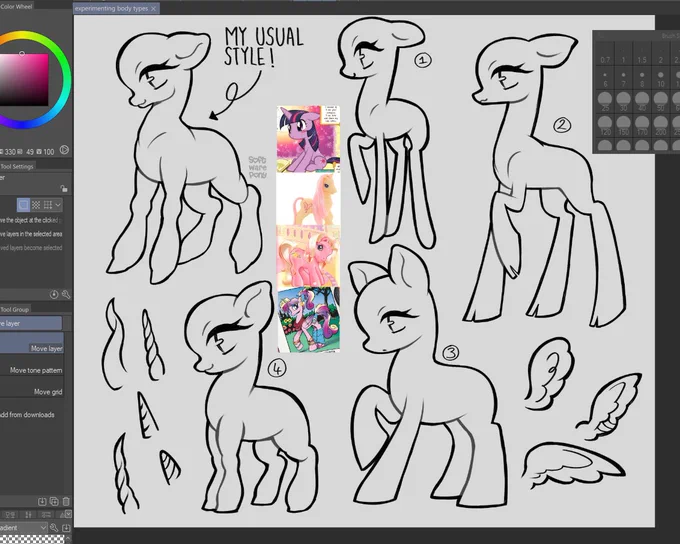This screenshot has width=680, height=544.
Task: Select the highlighted layer move-target mode icon
Action: click(x=23, y=204)
